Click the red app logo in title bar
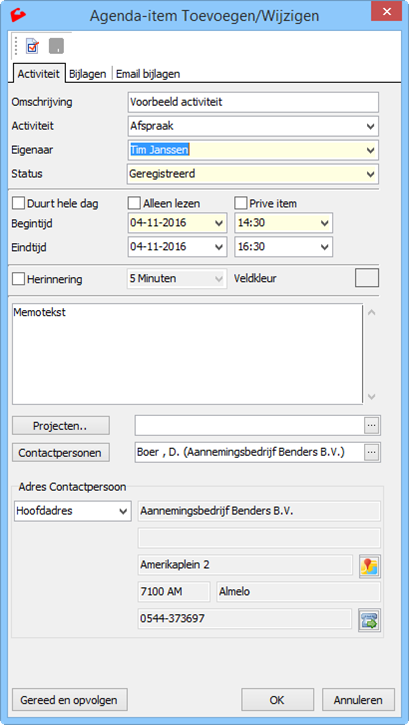409x725 pixels. point(18,15)
